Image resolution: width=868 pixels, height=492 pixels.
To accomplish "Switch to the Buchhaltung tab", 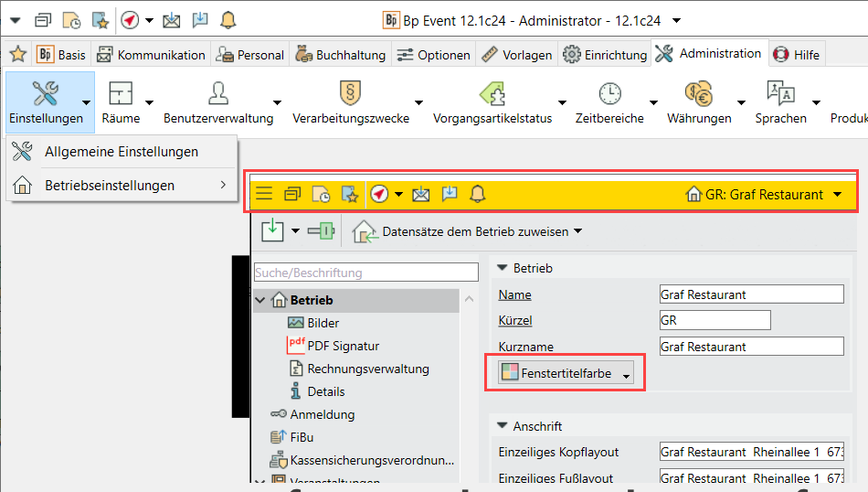I will (x=341, y=55).
